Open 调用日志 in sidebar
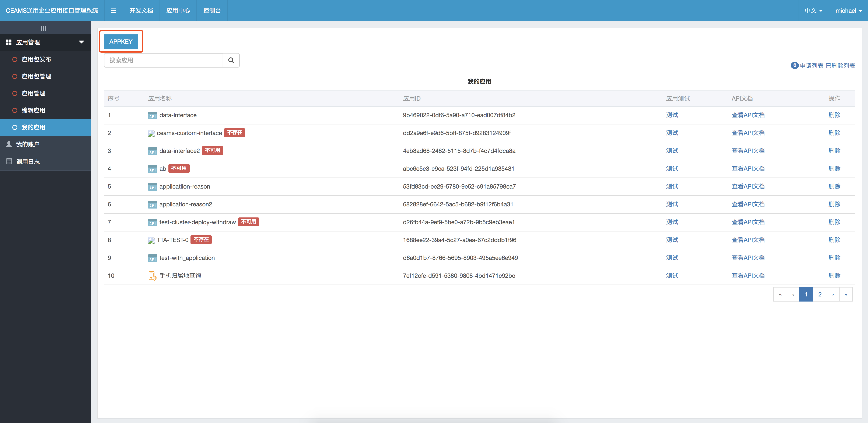 [x=45, y=162]
